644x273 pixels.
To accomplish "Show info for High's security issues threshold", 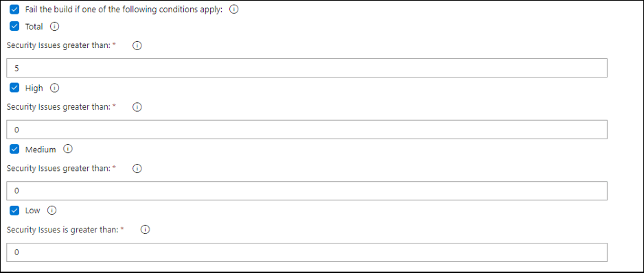I will tap(137, 107).
